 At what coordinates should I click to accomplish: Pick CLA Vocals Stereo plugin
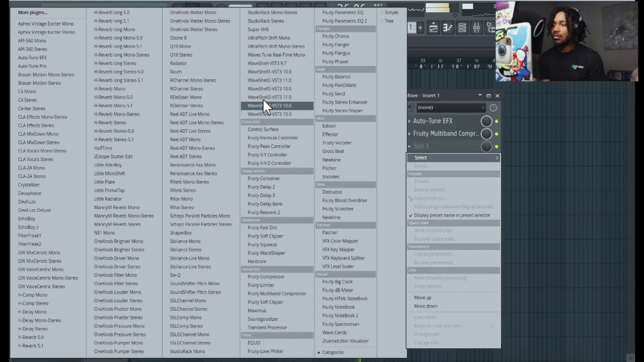coord(35,159)
